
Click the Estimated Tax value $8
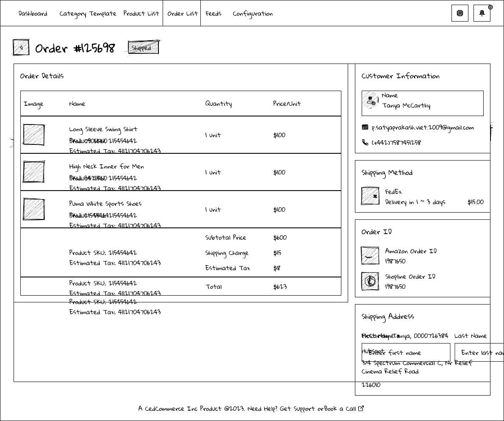[x=277, y=268]
